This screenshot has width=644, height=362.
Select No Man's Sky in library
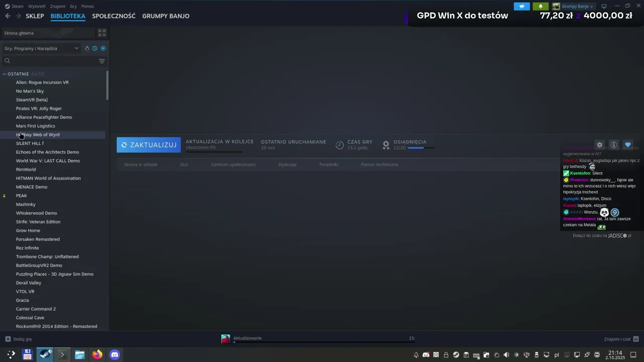click(x=30, y=91)
